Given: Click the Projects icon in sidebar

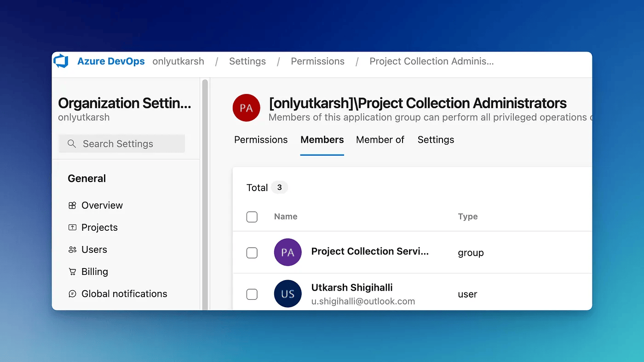Looking at the screenshot, I should tap(72, 228).
